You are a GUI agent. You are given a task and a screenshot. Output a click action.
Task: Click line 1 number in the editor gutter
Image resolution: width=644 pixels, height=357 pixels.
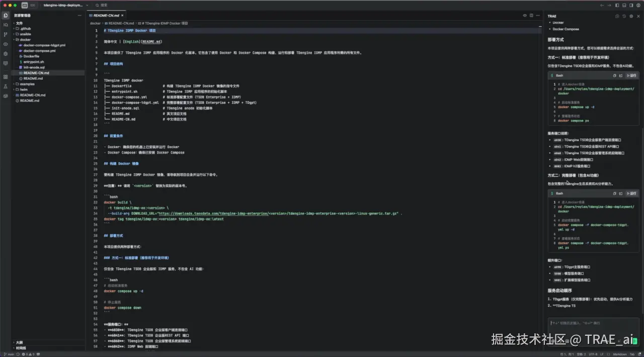96,31
